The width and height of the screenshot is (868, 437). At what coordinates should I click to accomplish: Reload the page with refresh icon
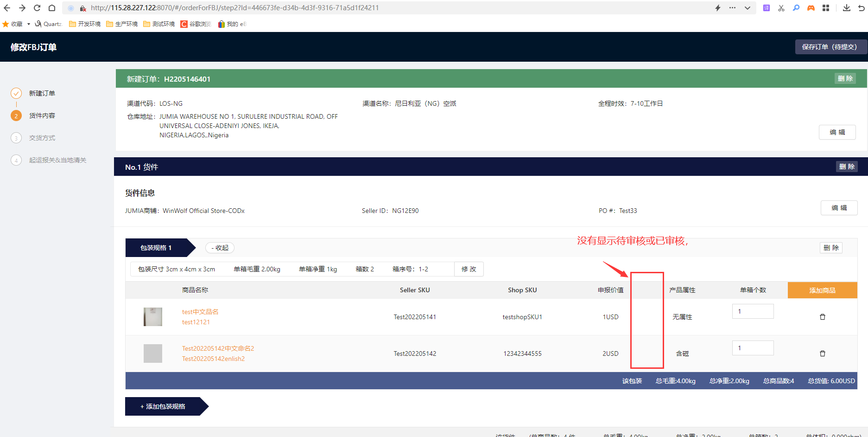pos(37,8)
